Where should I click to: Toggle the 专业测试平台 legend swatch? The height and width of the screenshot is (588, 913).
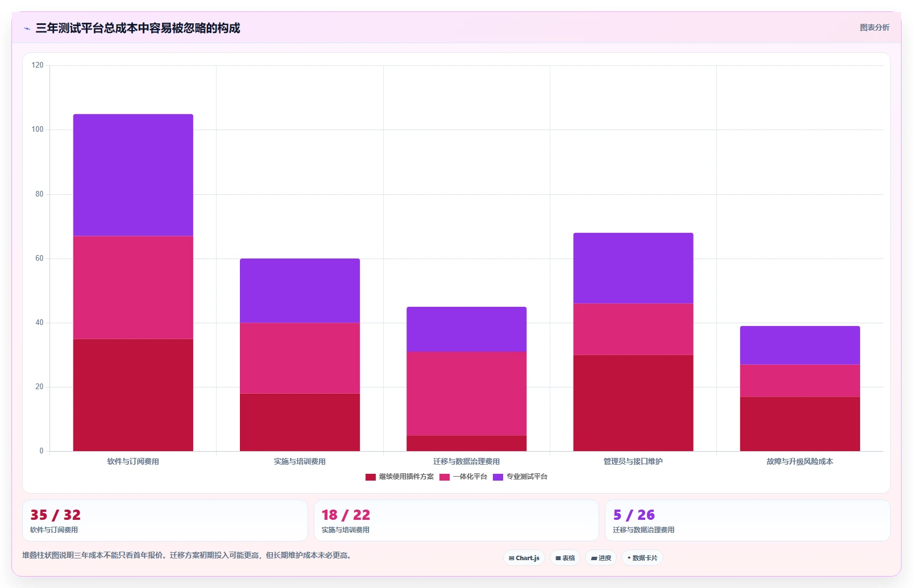point(498,477)
